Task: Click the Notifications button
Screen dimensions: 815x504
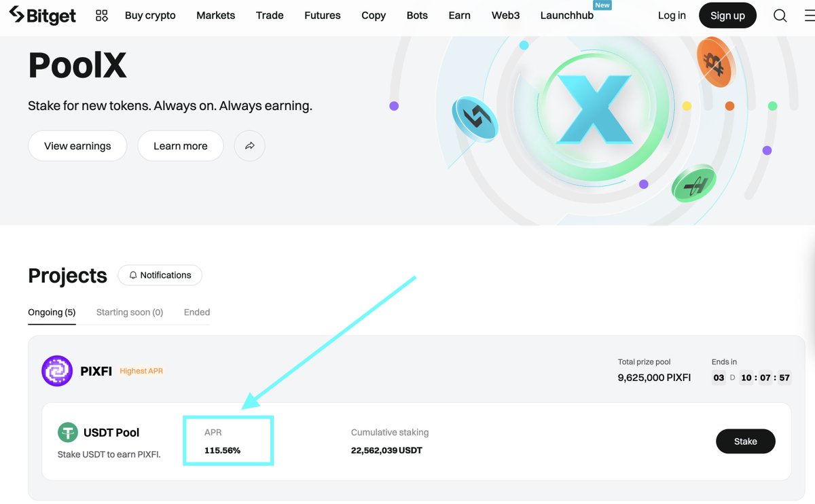Action: 160,275
